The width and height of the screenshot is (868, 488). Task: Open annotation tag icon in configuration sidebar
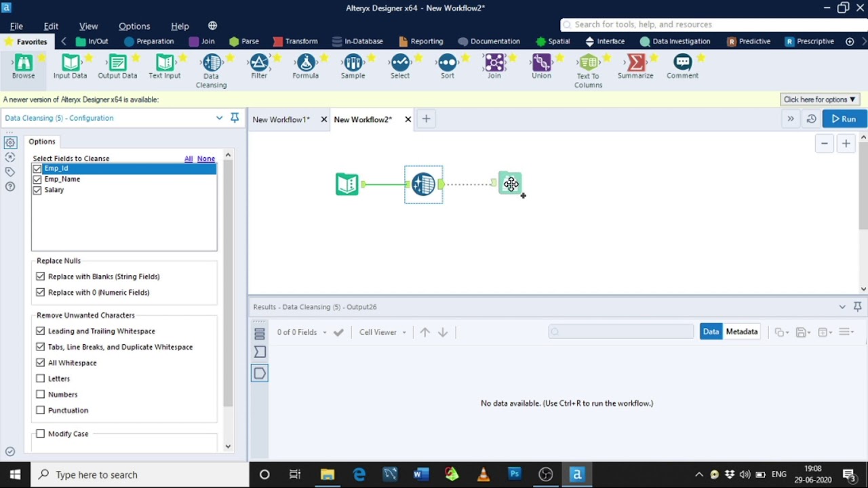point(9,172)
